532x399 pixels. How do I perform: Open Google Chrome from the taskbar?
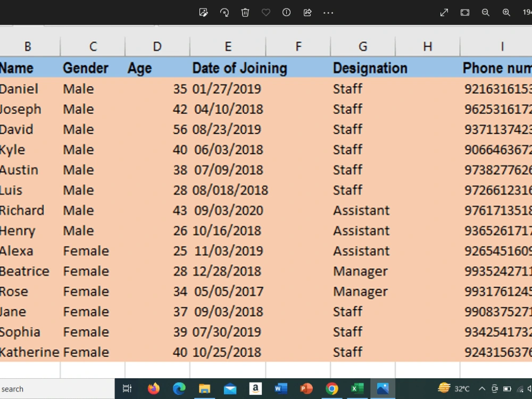(332, 388)
